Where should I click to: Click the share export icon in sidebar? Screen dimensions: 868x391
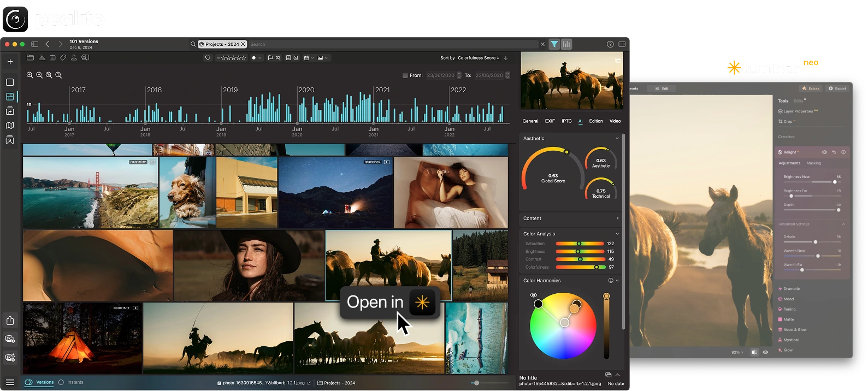[x=10, y=321]
